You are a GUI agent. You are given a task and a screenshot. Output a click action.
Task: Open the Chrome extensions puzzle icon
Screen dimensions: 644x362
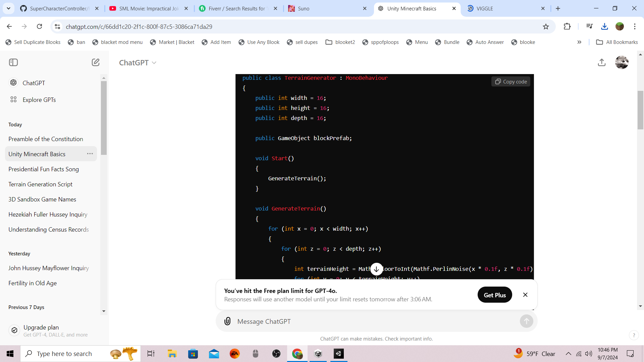coord(567,26)
